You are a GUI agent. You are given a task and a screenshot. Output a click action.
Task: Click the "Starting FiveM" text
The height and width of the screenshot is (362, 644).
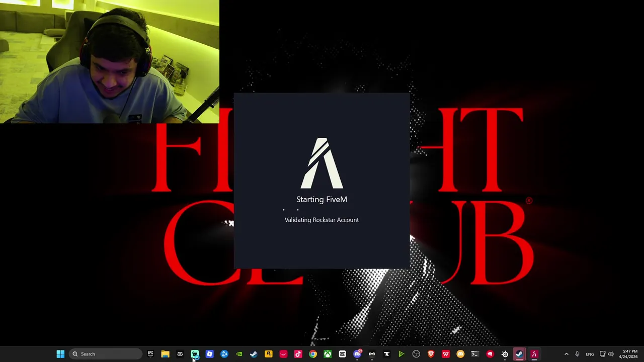321,200
